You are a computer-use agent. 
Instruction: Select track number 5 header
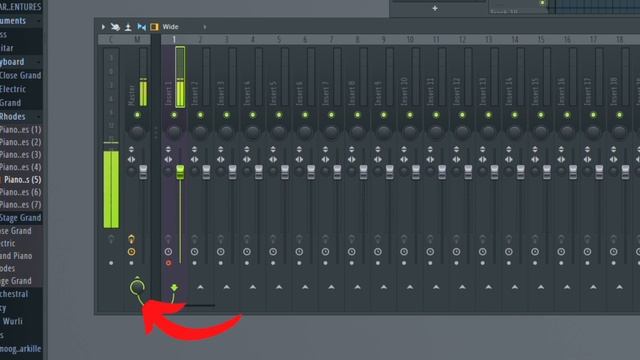point(279,40)
